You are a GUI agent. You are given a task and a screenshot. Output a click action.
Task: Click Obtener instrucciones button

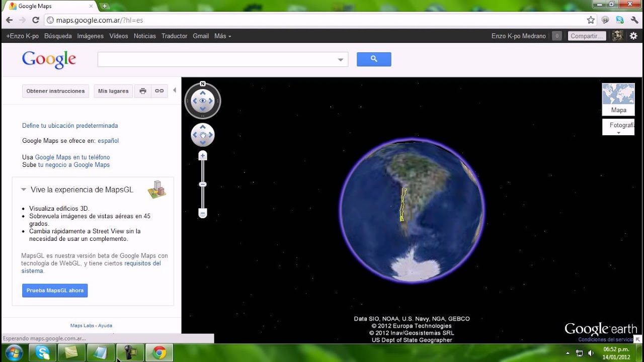[55, 91]
